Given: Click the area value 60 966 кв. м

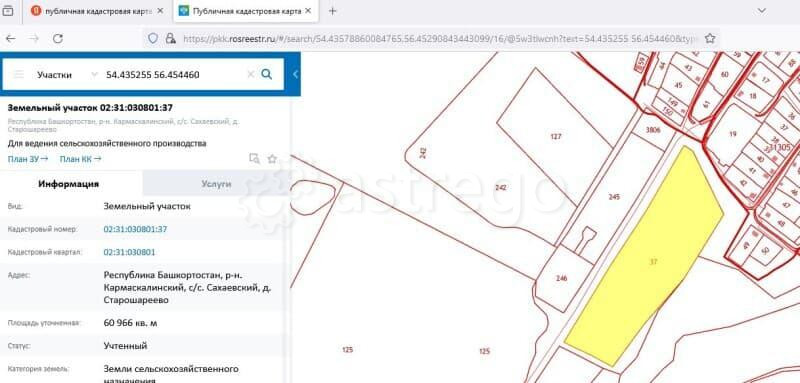Looking at the screenshot, I should point(131,323).
